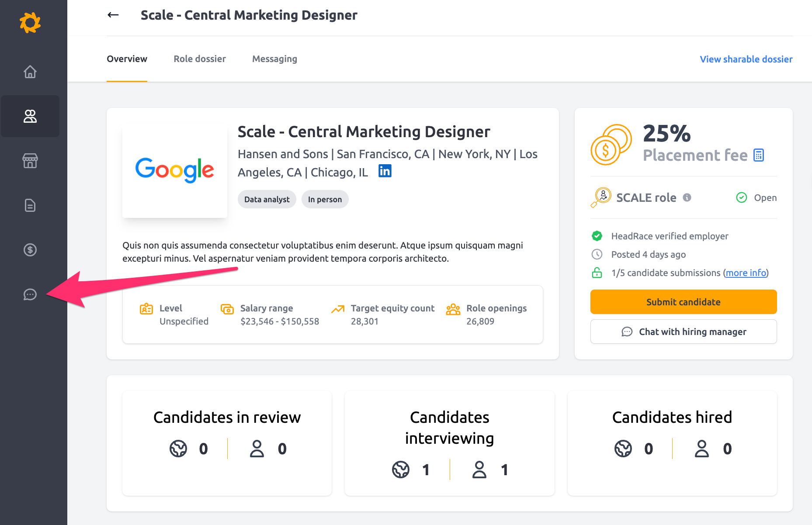This screenshot has height=525, width=812.
Task: Select the candidates people icon in sidebar
Action: point(30,116)
